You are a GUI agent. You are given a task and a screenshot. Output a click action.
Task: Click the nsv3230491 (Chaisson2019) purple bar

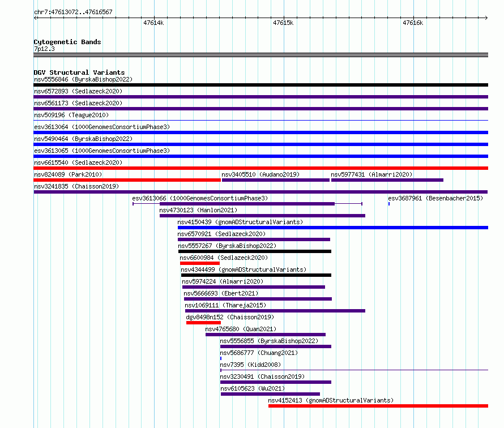tap(276, 382)
